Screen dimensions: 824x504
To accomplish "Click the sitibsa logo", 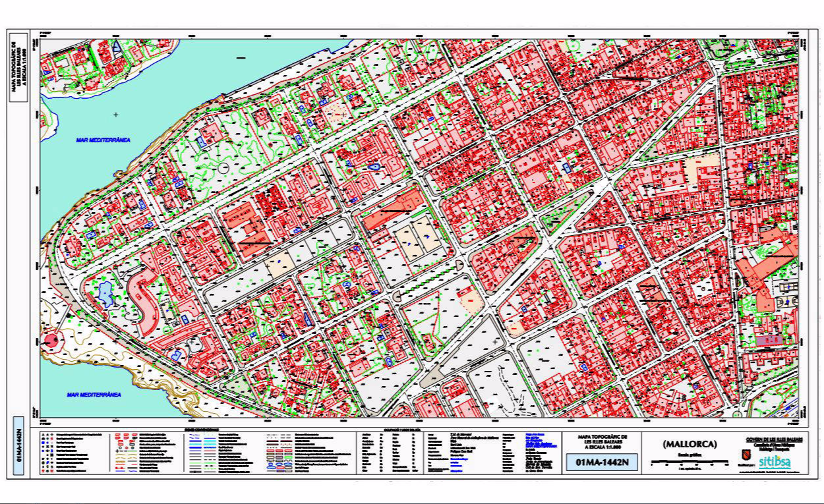I will [774, 461].
